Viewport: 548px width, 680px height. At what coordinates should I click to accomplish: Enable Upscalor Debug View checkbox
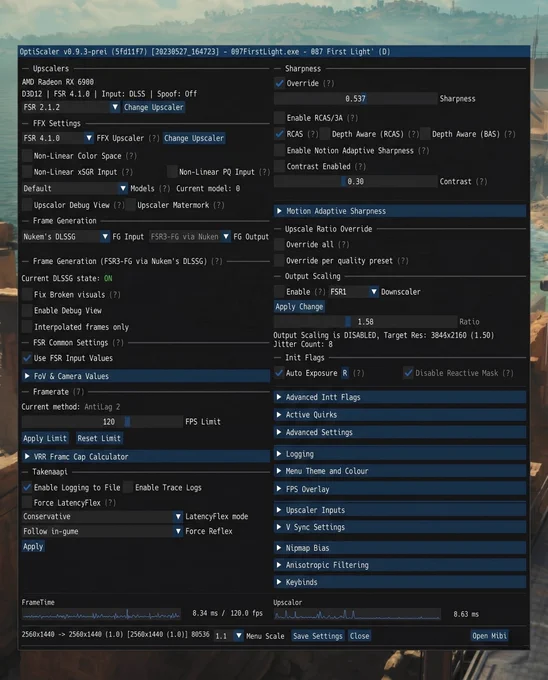pyautogui.click(x=27, y=205)
